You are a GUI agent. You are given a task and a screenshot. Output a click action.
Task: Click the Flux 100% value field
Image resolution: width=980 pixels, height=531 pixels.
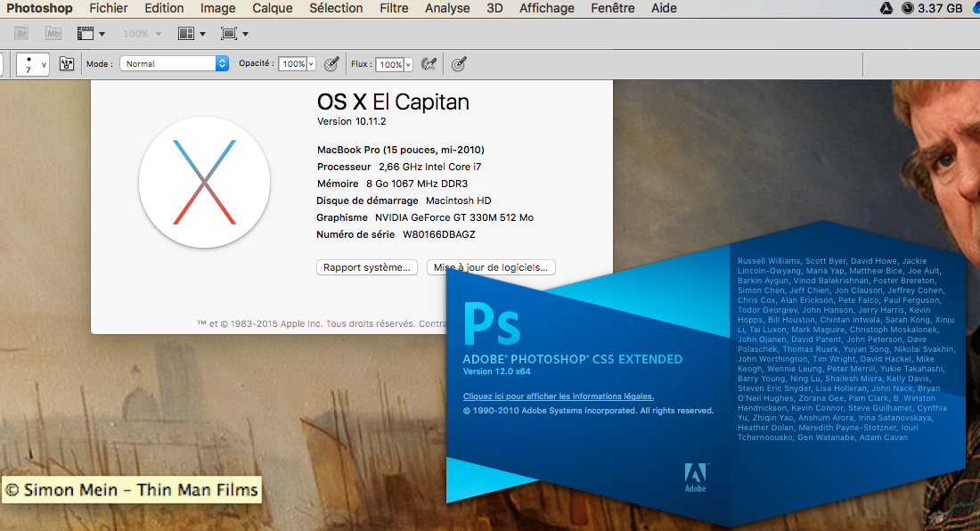pos(390,64)
